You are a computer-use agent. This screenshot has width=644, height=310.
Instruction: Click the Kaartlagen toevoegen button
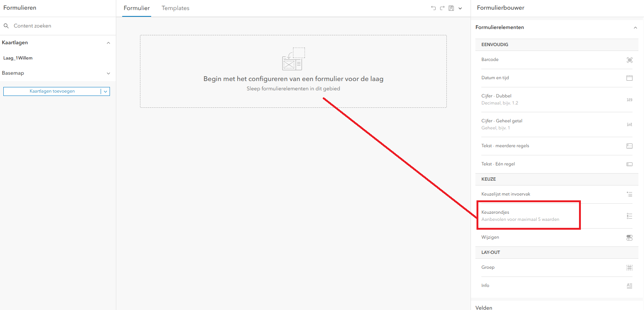click(52, 91)
